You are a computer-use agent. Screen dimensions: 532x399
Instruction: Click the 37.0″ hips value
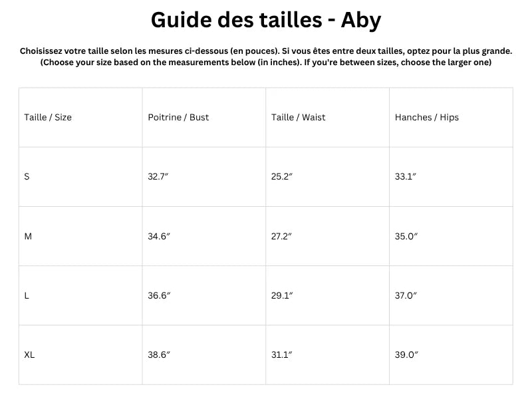[406, 296]
